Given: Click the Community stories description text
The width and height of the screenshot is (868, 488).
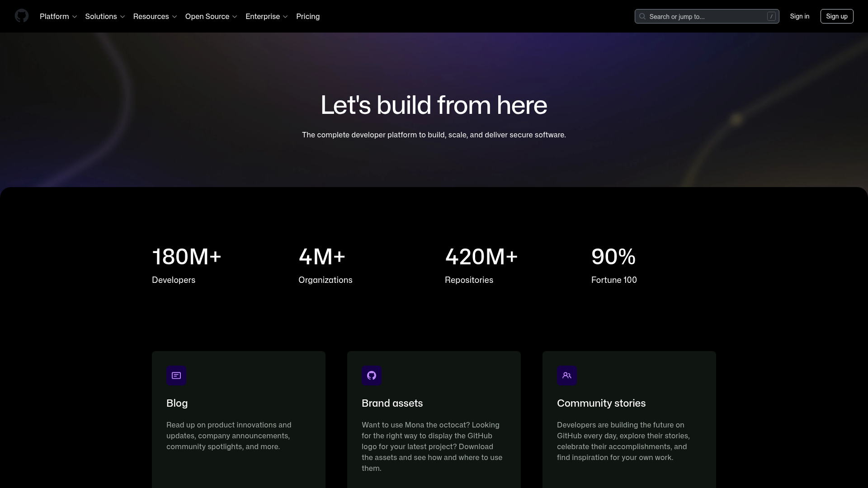Looking at the screenshot, I should [623, 441].
